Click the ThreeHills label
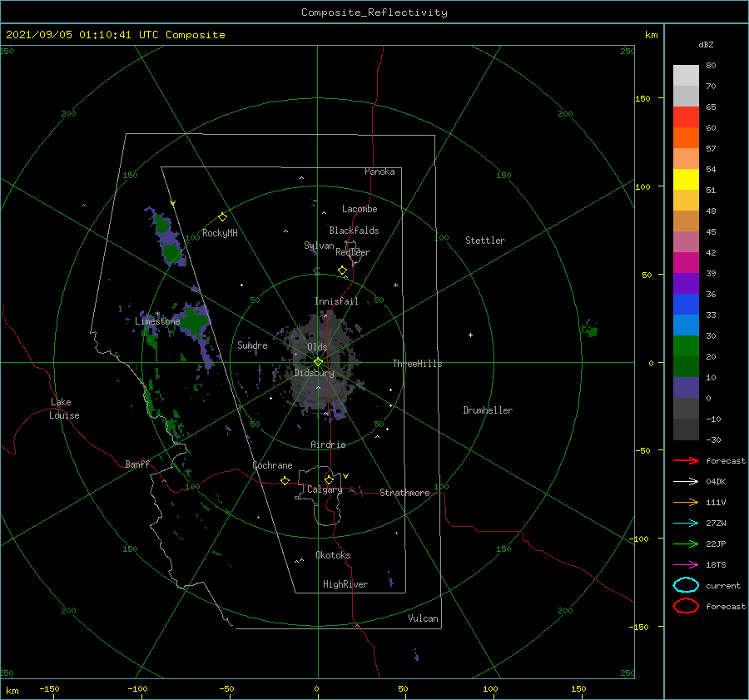The height and width of the screenshot is (700, 749). click(418, 364)
